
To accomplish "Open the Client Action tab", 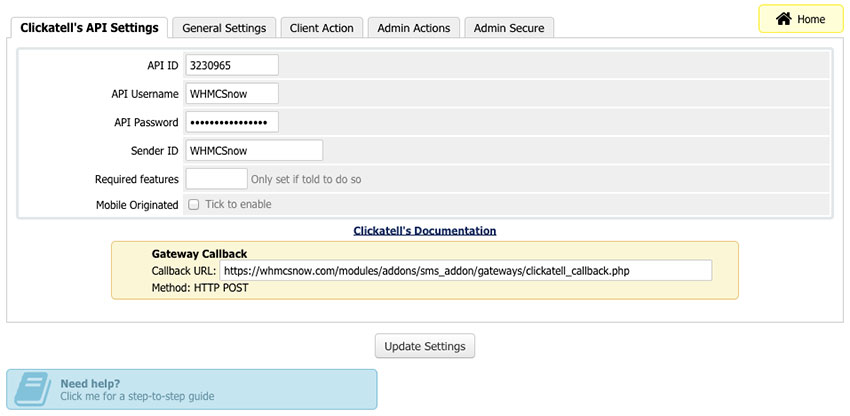I will [321, 28].
